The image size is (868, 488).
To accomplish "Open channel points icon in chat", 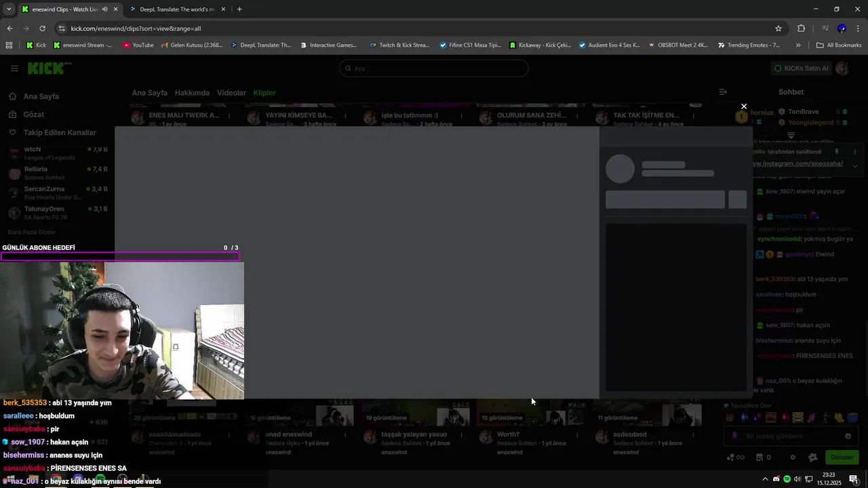I will [x=734, y=457].
